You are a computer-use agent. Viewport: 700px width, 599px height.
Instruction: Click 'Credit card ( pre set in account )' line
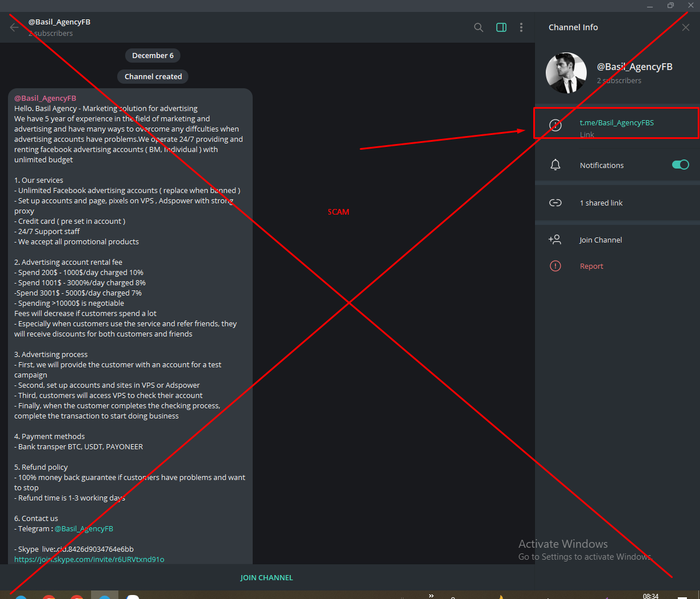coord(69,221)
